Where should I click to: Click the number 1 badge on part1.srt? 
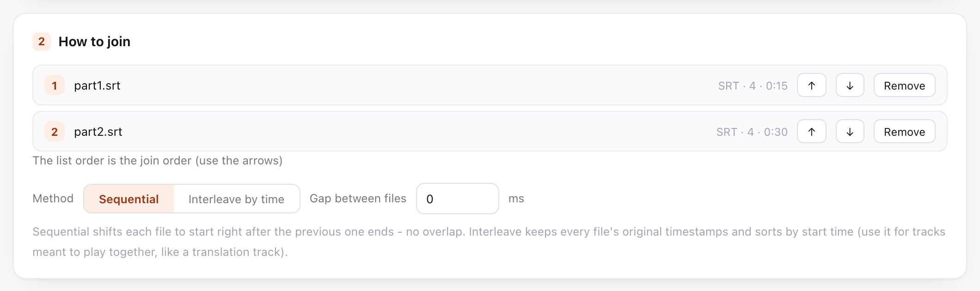click(55, 85)
